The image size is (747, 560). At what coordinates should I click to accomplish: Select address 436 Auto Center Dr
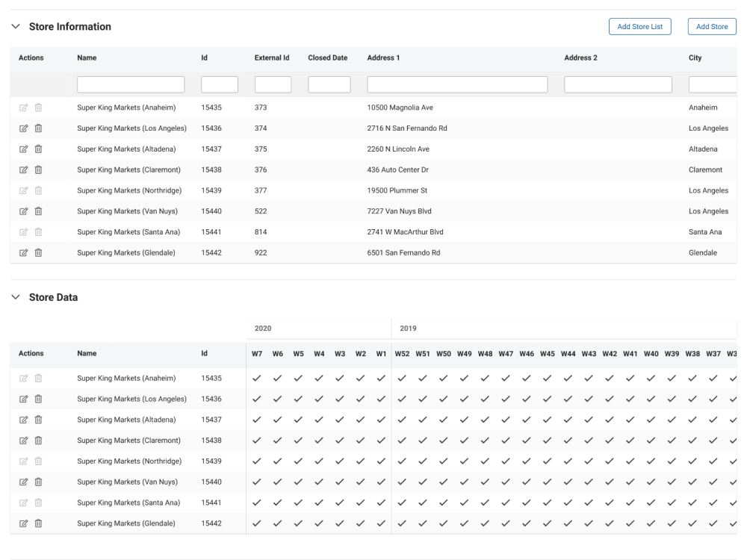pyautogui.click(x=398, y=169)
